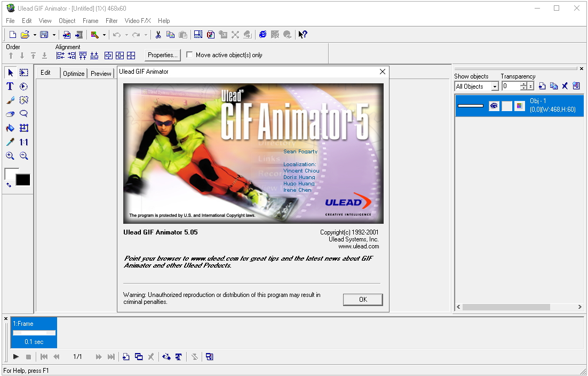Open the Object menu
Screen dimensions: 588x376
point(67,21)
